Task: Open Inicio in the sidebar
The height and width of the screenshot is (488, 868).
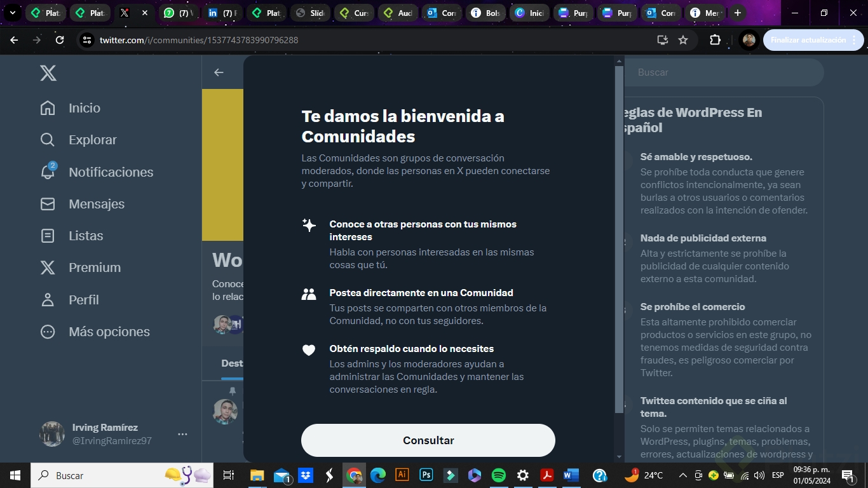Action: [71, 108]
